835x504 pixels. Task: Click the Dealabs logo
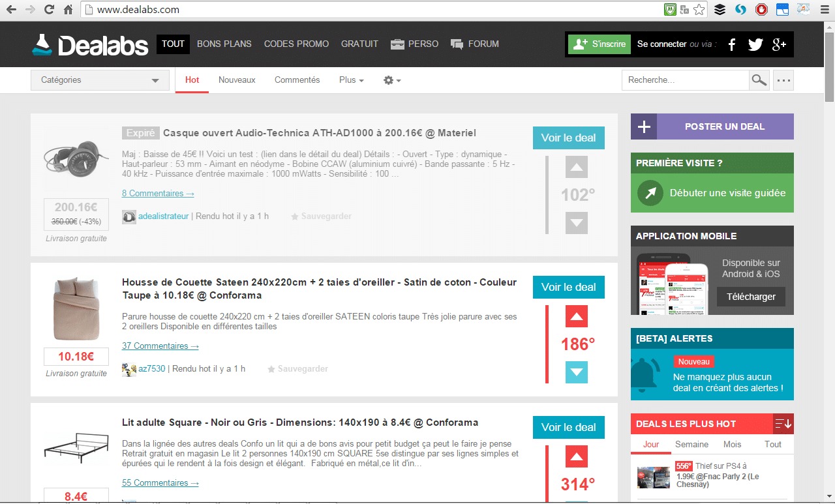tap(89, 44)
